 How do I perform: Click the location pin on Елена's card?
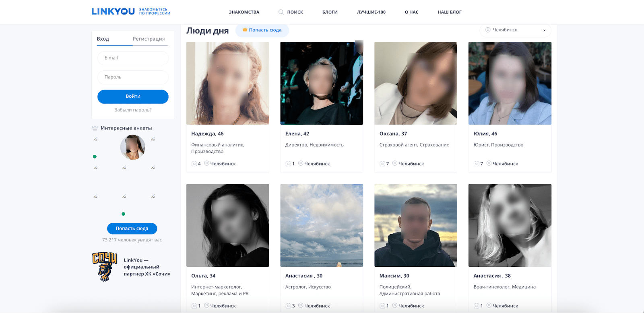(x=301, y=163)
